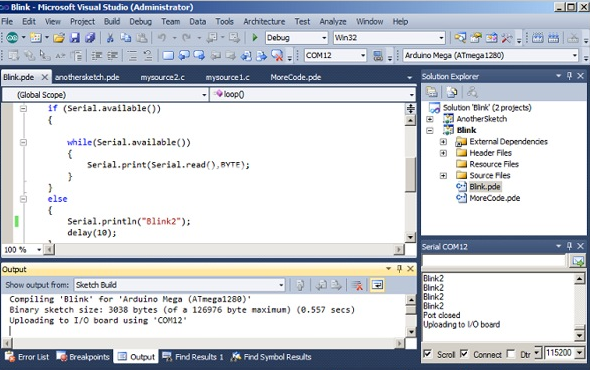Click the Arduino new sketch icon

click(x=12, y=38)
